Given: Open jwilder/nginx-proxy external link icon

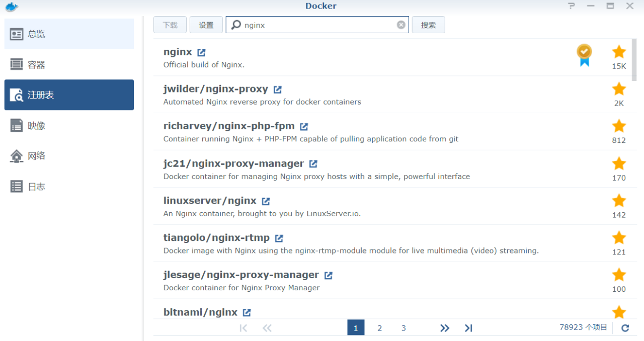Looking at the screenshot, I should coord(277,90).
